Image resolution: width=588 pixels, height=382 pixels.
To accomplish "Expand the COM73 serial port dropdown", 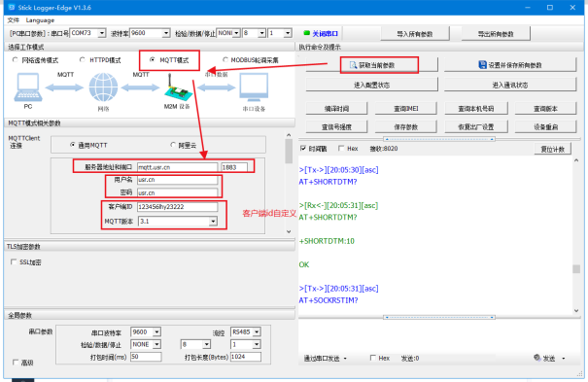I will [x=102, y=33].
